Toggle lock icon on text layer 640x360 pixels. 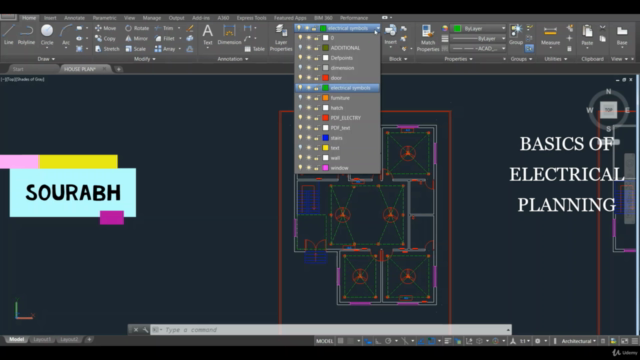[316, 148]
